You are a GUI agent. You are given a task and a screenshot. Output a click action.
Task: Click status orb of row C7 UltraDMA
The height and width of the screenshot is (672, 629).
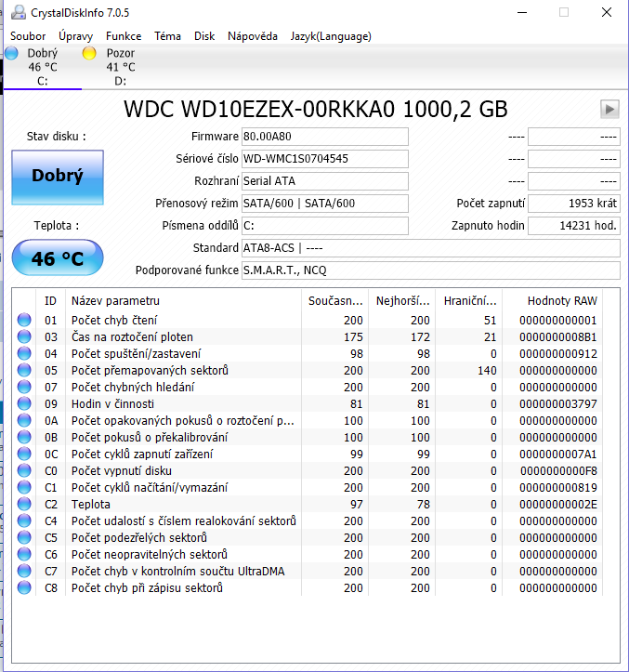[24, 571]
